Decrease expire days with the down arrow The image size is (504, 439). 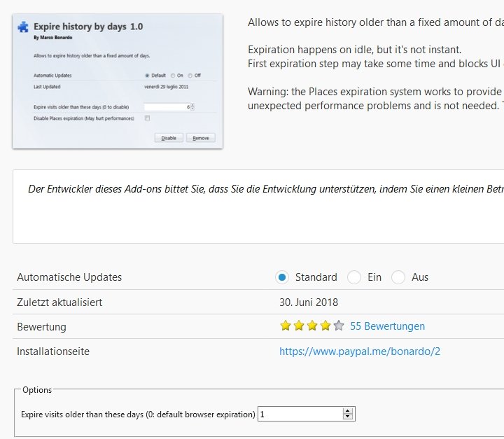[348, 417]
